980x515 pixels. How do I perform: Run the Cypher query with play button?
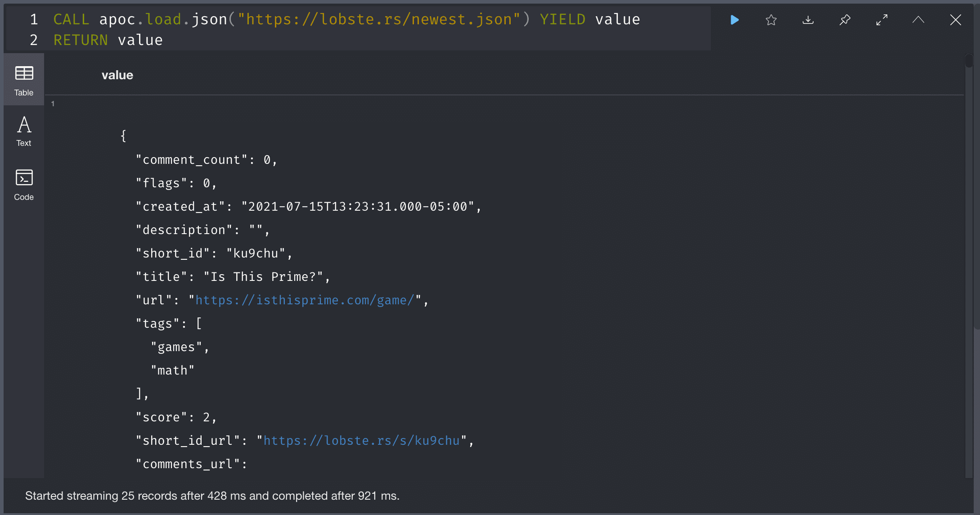click(x=734, y=20)
